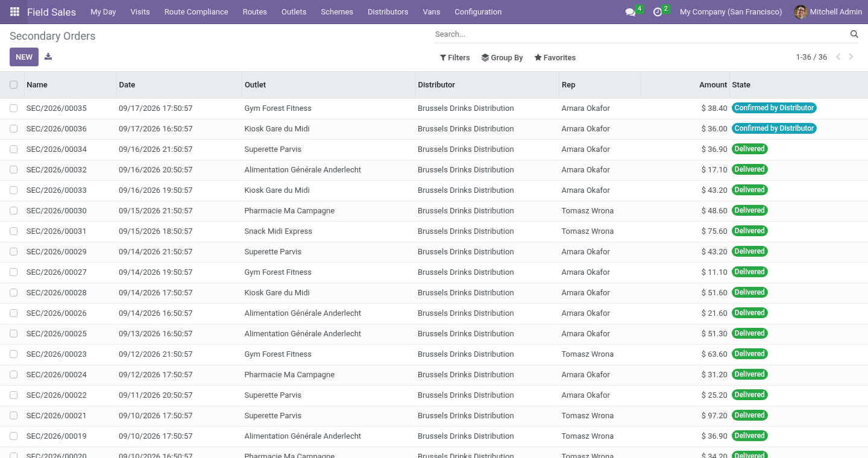868x458 pixels.
Task: Check the box for SEC/2026/00035
Action: (x=14, y=108)
